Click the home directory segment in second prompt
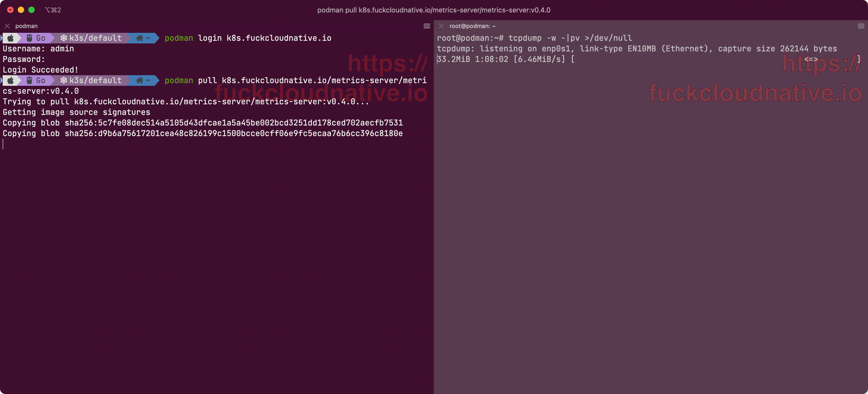868x394 pixels. [144, 80]
